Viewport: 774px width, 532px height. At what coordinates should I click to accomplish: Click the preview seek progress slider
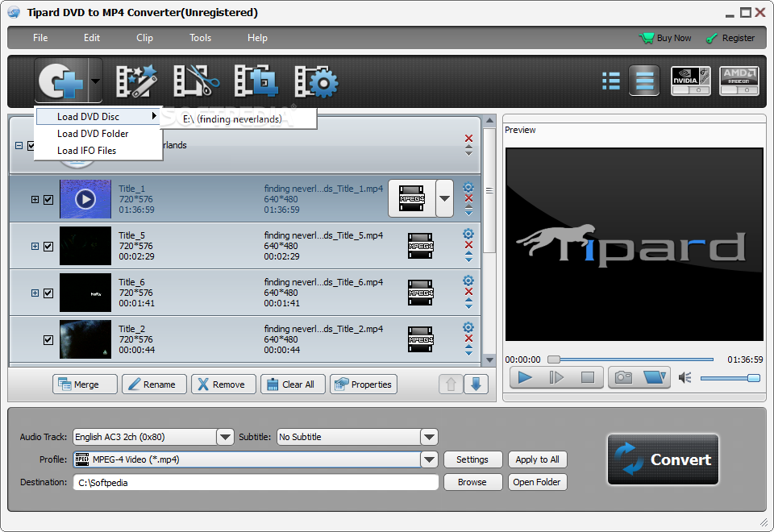pos(630,360)
